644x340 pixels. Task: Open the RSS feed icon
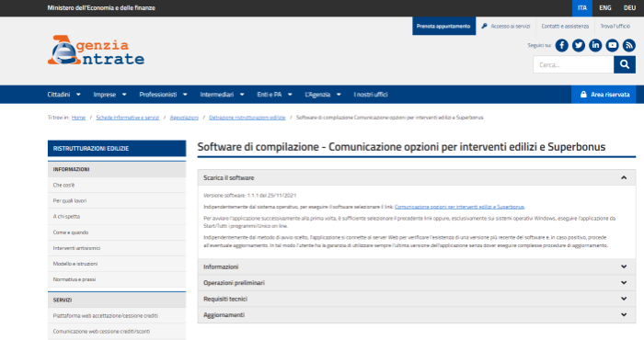[628, 45]
